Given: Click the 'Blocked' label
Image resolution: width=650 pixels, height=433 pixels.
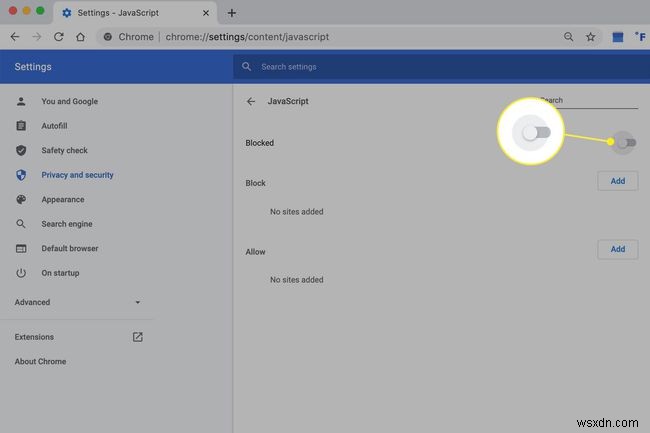Looking at the screenshot, I should (x=260, y=143).
